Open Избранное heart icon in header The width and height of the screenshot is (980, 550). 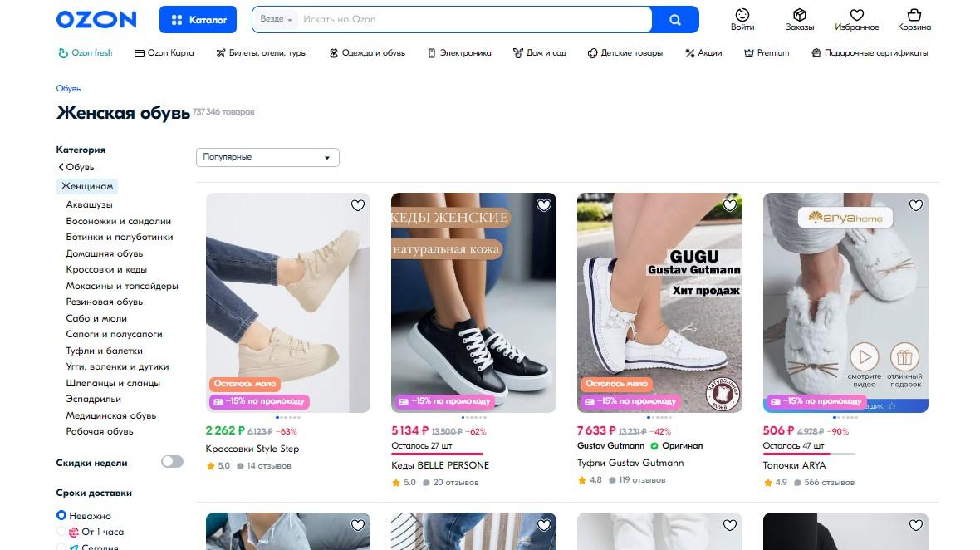[x=857, y=15]
